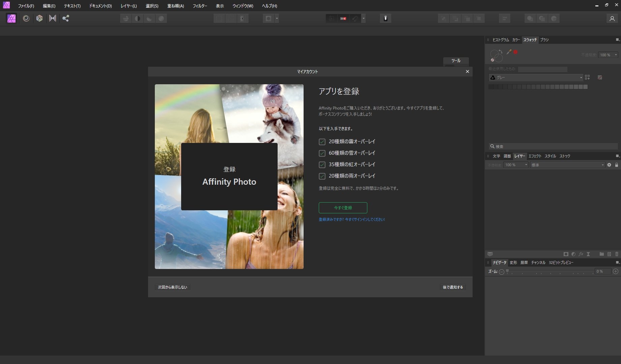
Task: Click the navigator zoom slider
Action: pos(550,272)
